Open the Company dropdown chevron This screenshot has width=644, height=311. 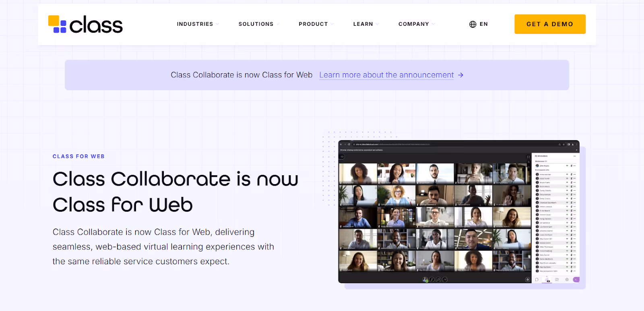tap(433, 24)
